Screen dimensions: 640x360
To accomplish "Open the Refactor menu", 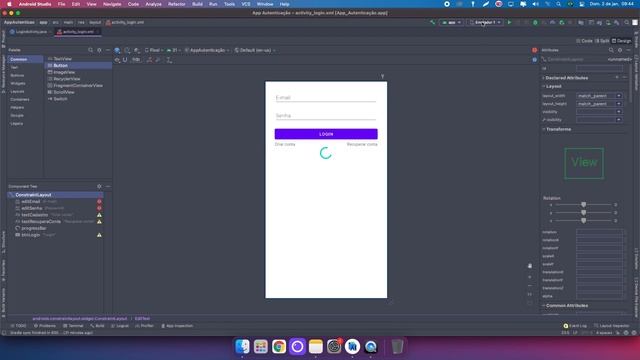I will coord(177,4).
